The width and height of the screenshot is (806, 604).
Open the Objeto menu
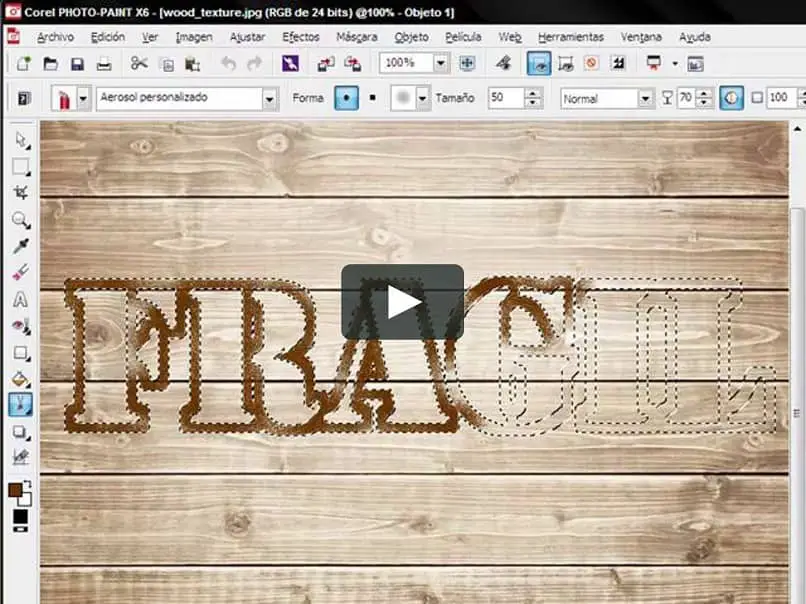tap(411, 37)
